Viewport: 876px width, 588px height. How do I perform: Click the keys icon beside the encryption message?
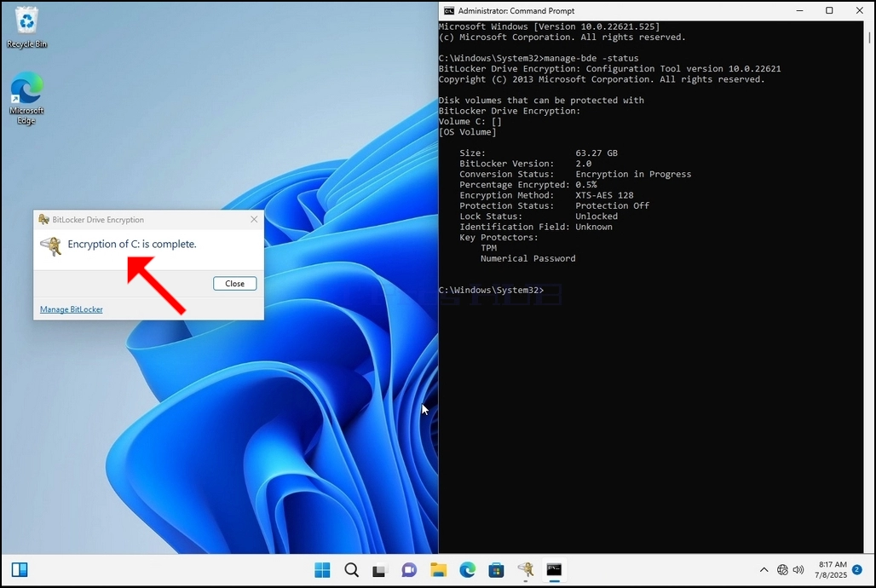pos(51,245)
